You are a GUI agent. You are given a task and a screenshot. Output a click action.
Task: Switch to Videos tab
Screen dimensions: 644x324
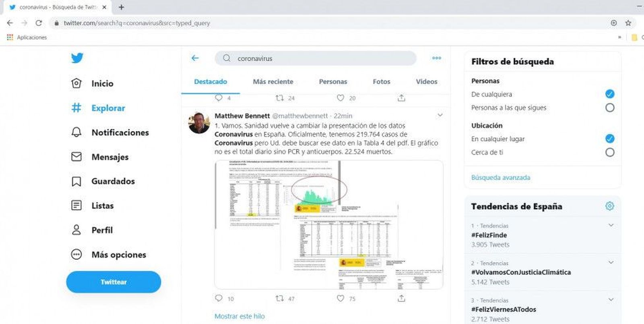(427, 81)
